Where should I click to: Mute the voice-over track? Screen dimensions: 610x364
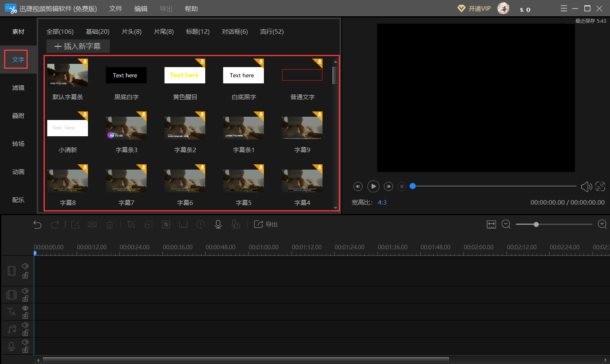coord(25,342)
